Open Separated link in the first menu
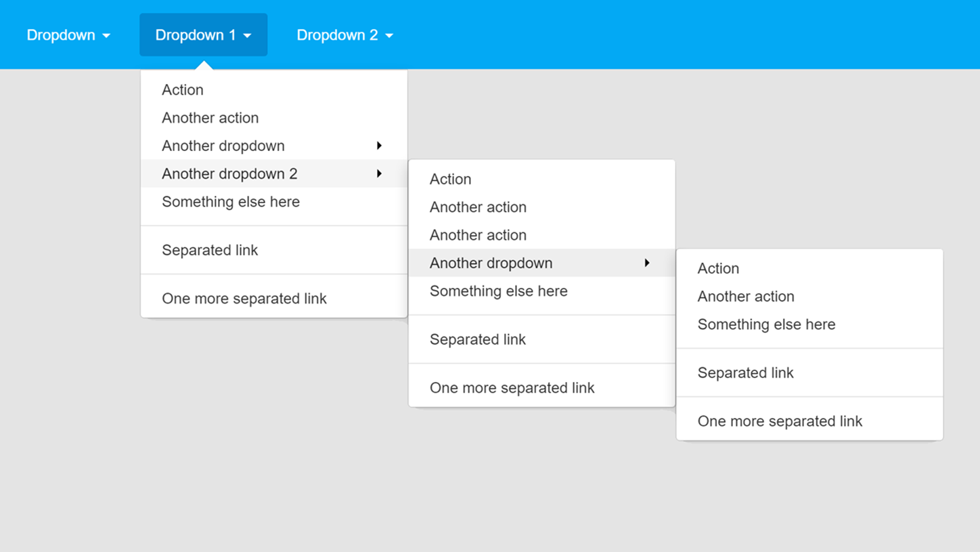This screenshot has width=980, height=552. (x=210, y=250)
